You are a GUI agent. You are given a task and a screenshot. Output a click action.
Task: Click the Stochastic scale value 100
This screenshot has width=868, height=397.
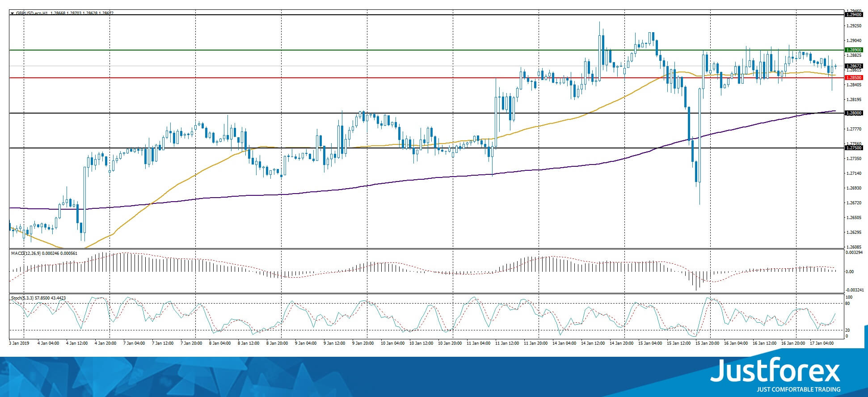[849, 297]
